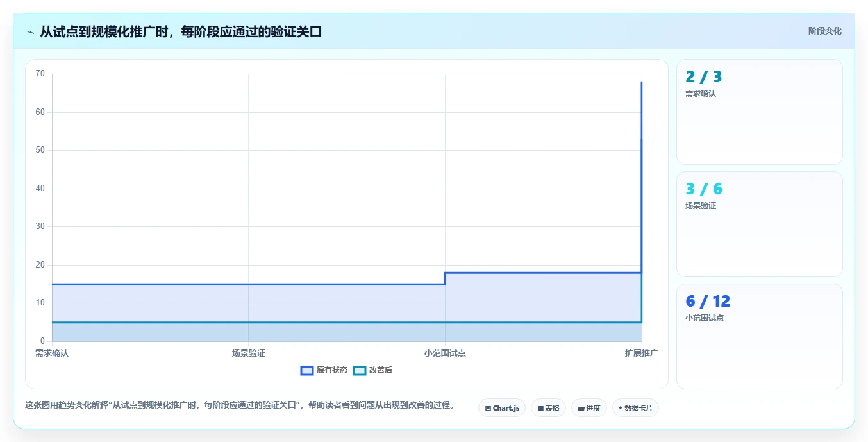Viewport: 868px width, 442px height.
Task: Click the y-axis value 60
Action: click(40, 112)
